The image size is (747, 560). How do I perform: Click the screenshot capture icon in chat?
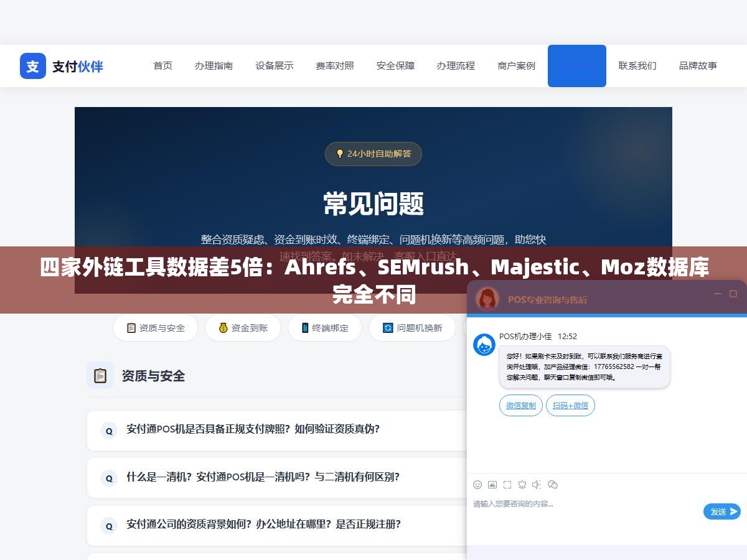click(x=507, y=485)
